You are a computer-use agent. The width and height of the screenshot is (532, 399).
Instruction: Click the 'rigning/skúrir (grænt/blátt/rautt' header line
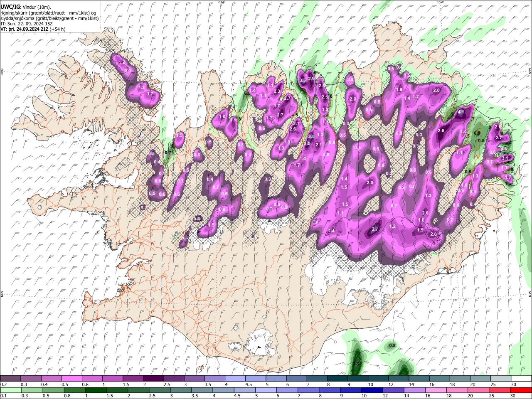(x=49, y=13)
